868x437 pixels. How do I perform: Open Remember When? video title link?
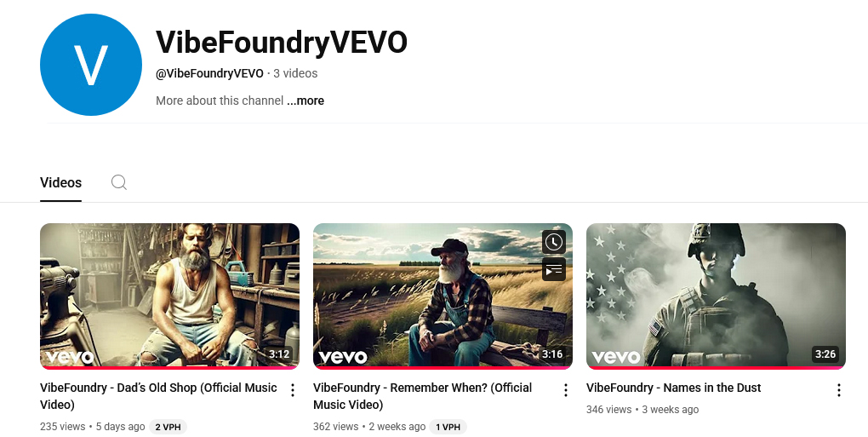pyautogui.click(x=422, y=396)
